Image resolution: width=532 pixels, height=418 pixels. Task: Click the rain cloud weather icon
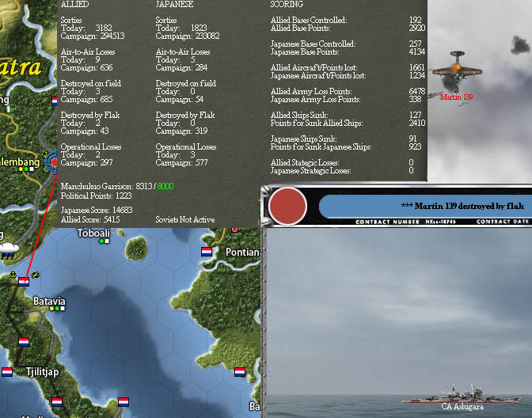tap(8, 250)
